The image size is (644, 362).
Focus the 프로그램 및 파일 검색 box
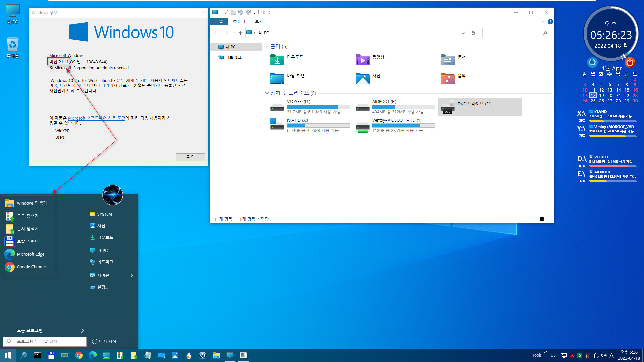click(x=45, y=341)
